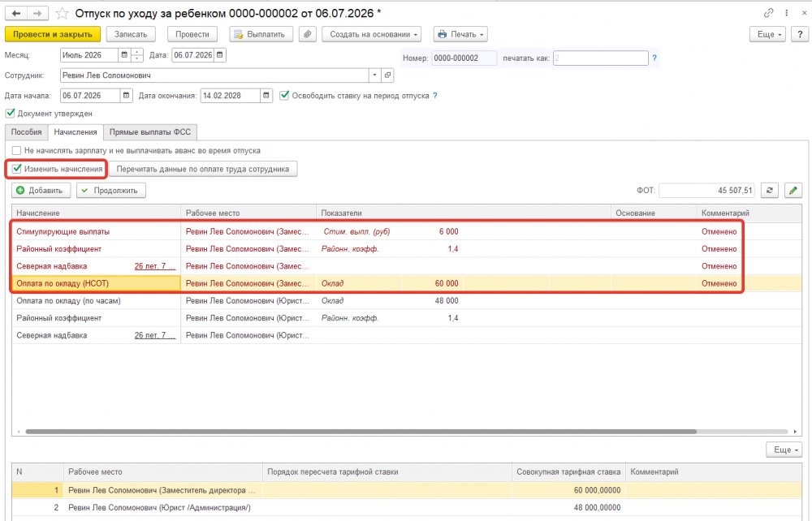Click the Выплатить button

click(261, 34)
